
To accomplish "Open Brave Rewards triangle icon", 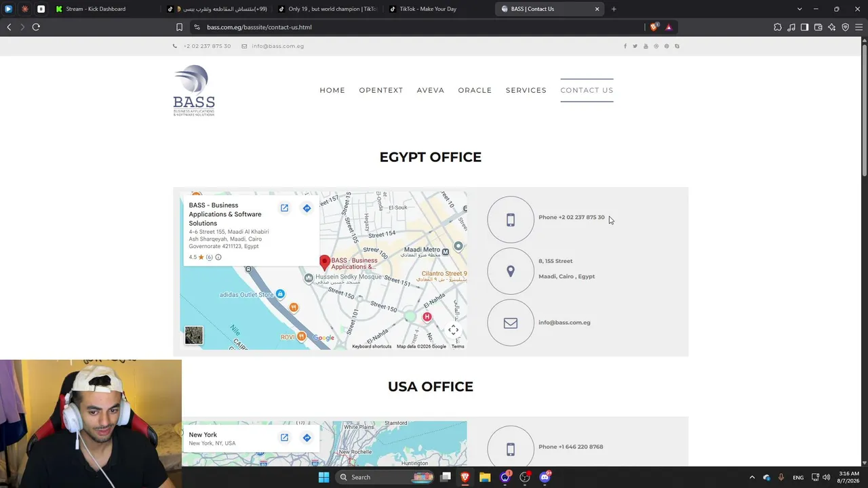I will [x=669, y=27].
